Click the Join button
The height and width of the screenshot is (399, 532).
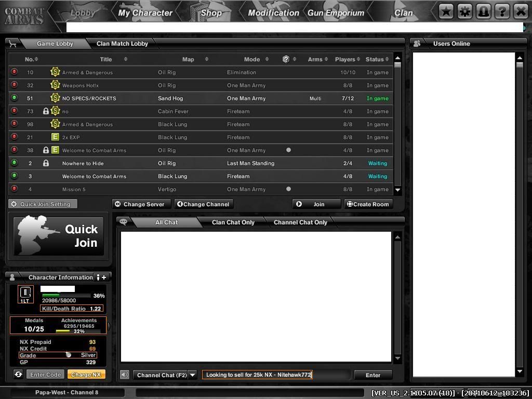coord(316,204)
